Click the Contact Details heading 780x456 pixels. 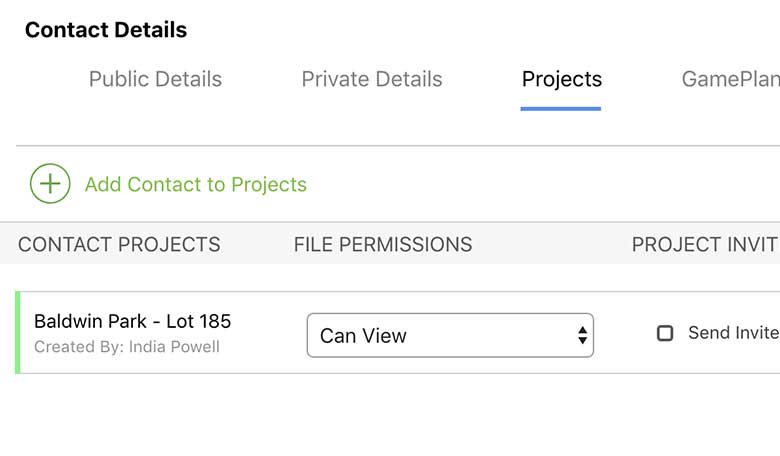coord(106,30)
